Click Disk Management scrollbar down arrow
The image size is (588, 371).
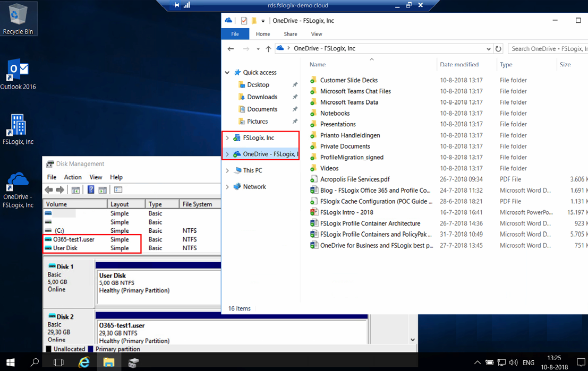click(413, 340)
